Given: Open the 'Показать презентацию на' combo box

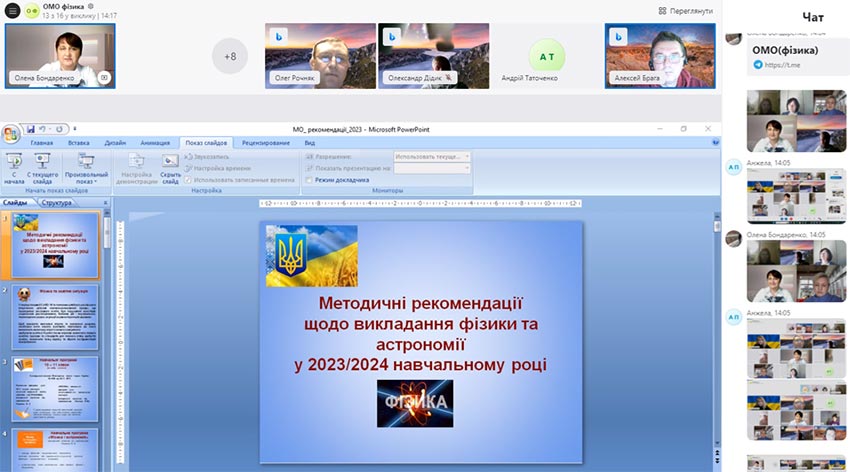Looking at the screenshot, I should (x=432, y=168).
